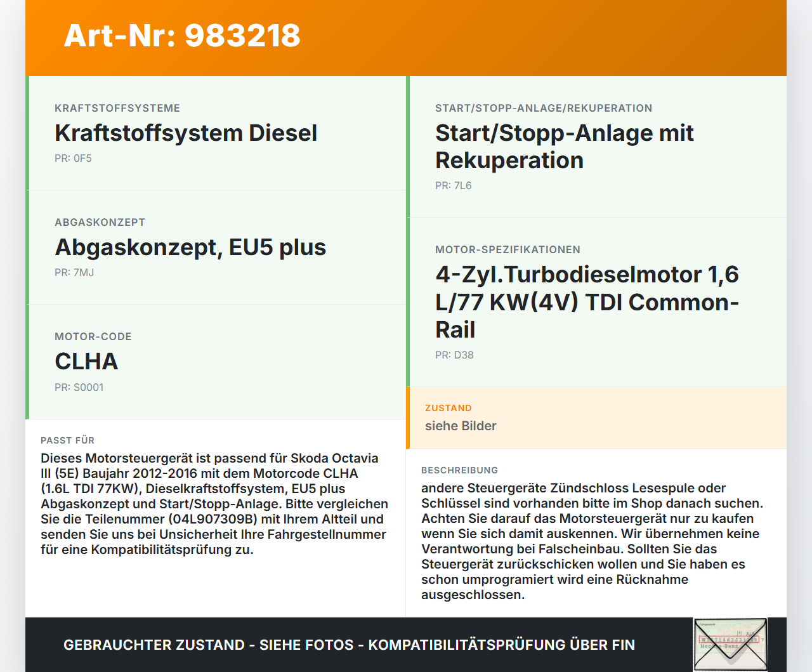Screen dimensions: 812x672
Task: Click the Passt für heading
Action: coord(67,440)
